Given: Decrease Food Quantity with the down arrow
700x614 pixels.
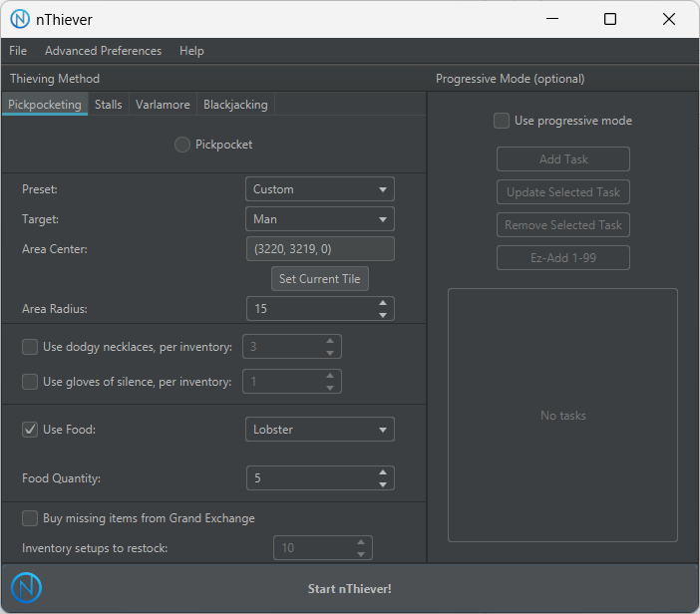Looking at the screenshot, I should tap(383, 484).
